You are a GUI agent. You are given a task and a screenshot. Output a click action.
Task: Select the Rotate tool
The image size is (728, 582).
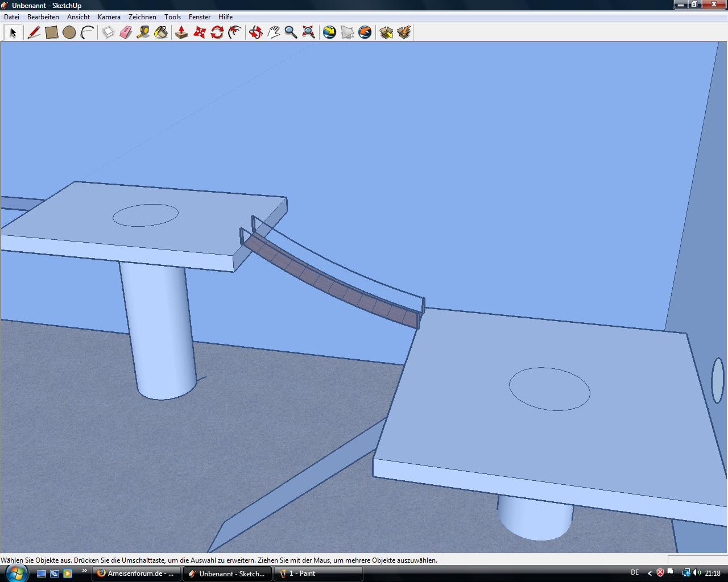pos(217,32)
